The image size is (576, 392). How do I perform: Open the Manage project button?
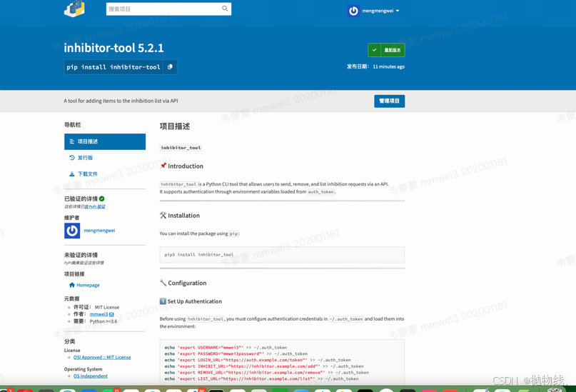coord(390,101)
